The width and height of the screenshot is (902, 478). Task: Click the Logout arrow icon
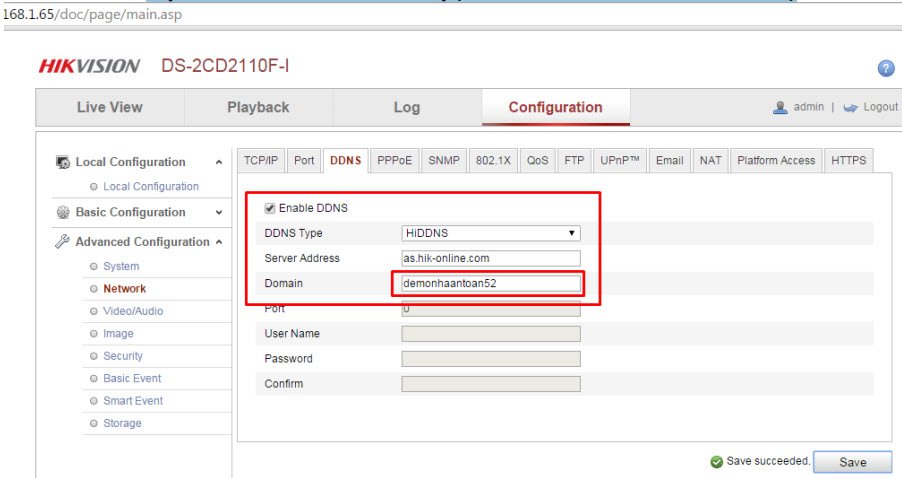pyautogui.click(x=850, y=108)
